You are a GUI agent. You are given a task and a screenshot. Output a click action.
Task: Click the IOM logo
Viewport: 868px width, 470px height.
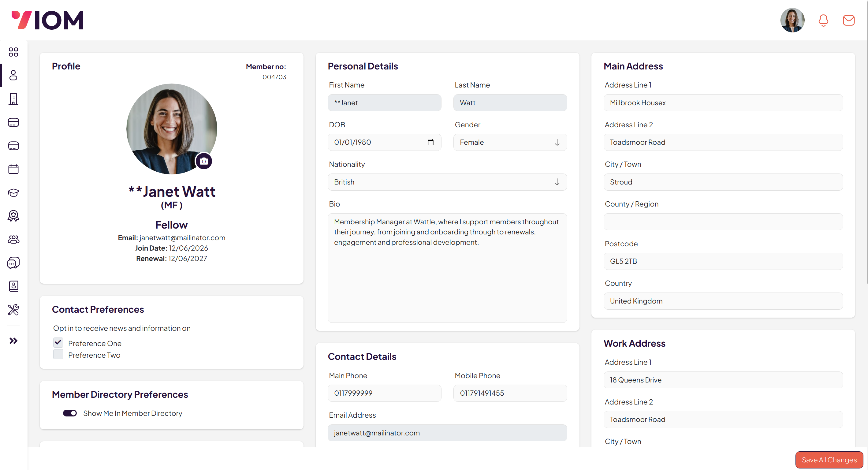(47, 20)
